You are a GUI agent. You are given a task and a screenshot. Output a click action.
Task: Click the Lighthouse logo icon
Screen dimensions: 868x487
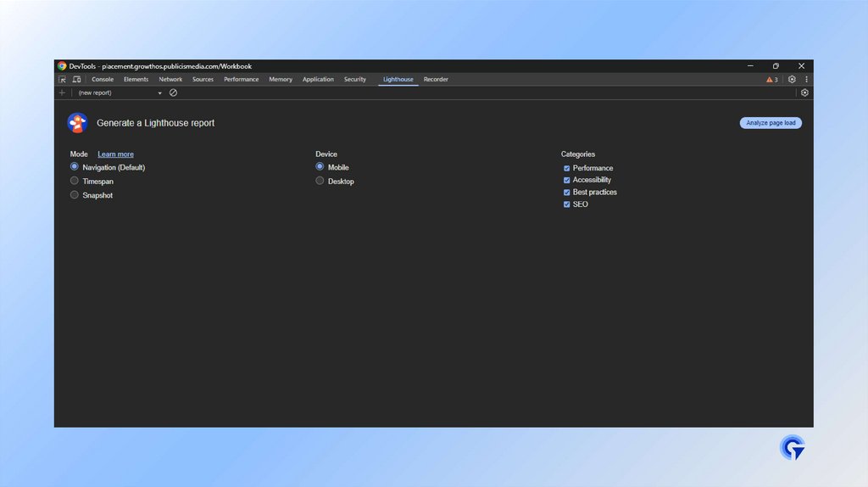[x=77, y=123]
